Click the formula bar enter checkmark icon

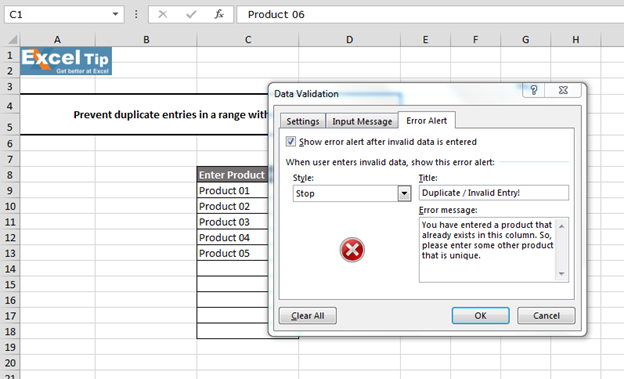tap(191, 14)
